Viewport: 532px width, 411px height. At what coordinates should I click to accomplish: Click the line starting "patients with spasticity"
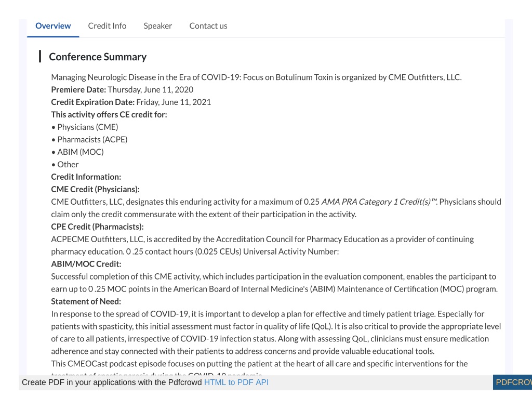tap(276, 326)
